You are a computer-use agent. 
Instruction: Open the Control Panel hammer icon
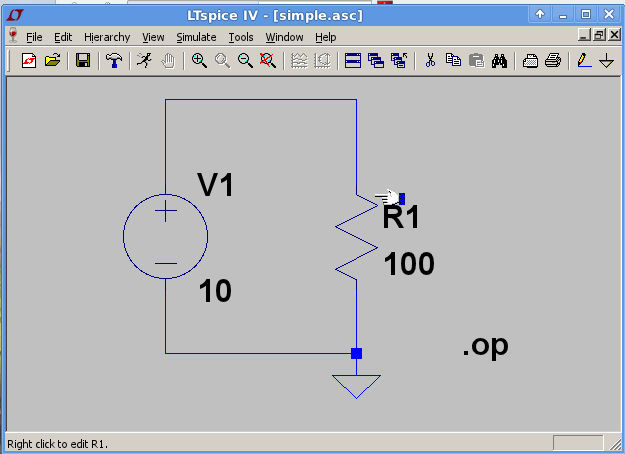click(x=114, y=61)
